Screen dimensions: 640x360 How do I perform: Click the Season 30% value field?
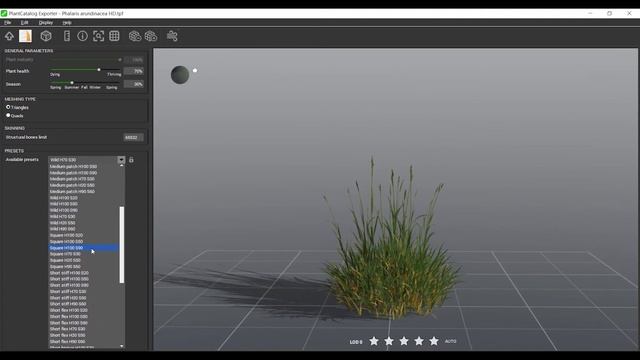[x=133, y=84]
